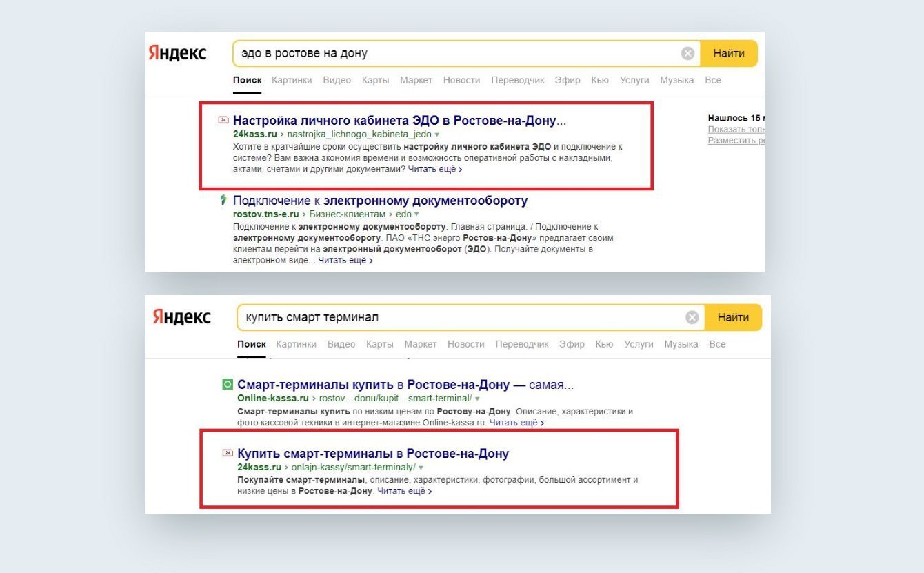Click the 'nastrojka_lichnogo_kabineta_jedo' URL path
The image size is (924, 573).
tap(359, 134)
